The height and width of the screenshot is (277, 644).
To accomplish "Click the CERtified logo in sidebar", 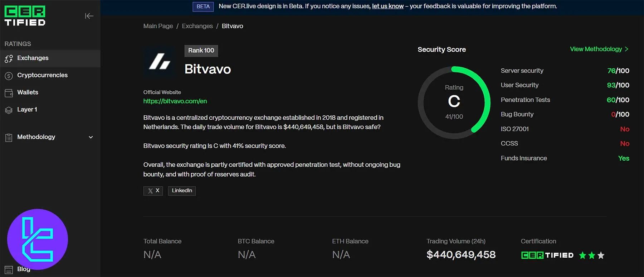I will [25, 16].
